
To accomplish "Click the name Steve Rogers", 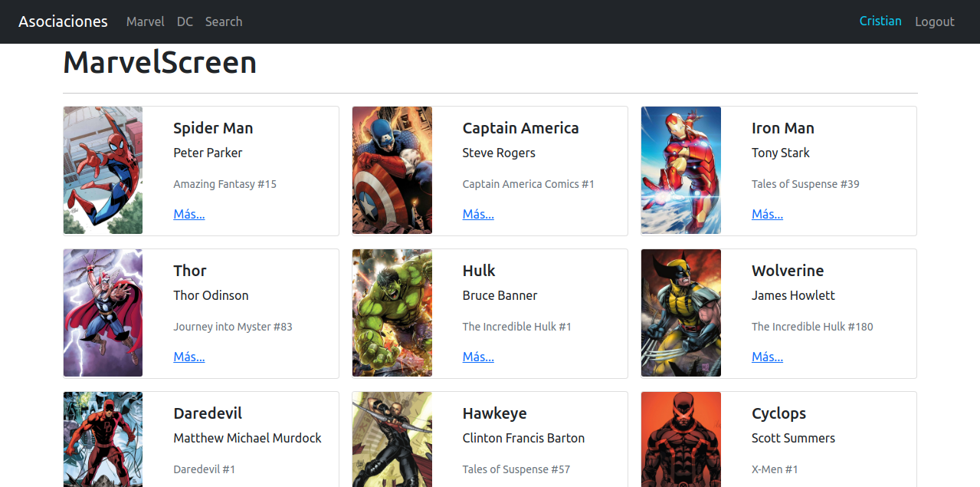I will pyautogui.click(x=499, y=153).
